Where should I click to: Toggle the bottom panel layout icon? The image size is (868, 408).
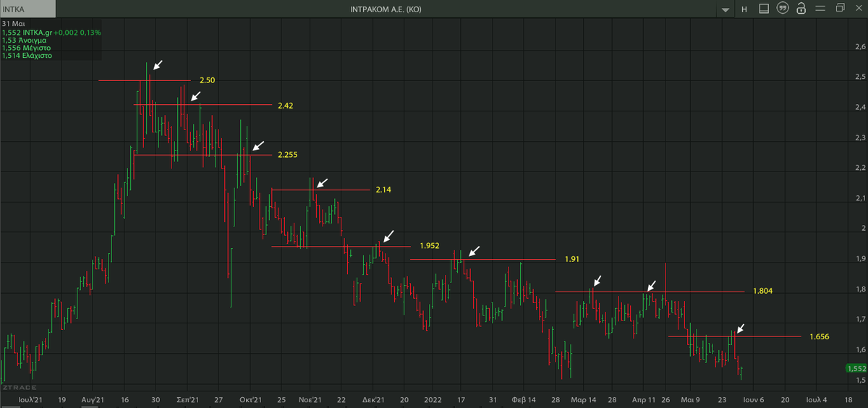pos(765,9)
